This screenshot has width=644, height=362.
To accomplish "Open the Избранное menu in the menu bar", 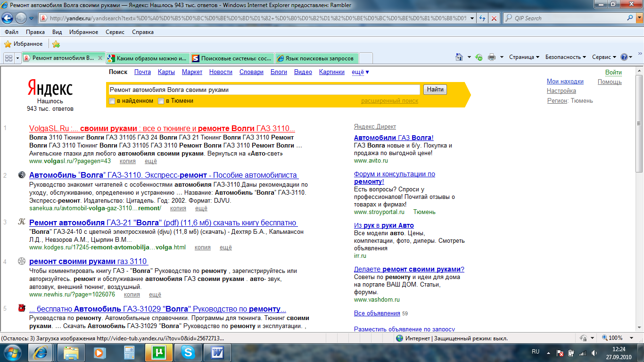I will (83, 32).
